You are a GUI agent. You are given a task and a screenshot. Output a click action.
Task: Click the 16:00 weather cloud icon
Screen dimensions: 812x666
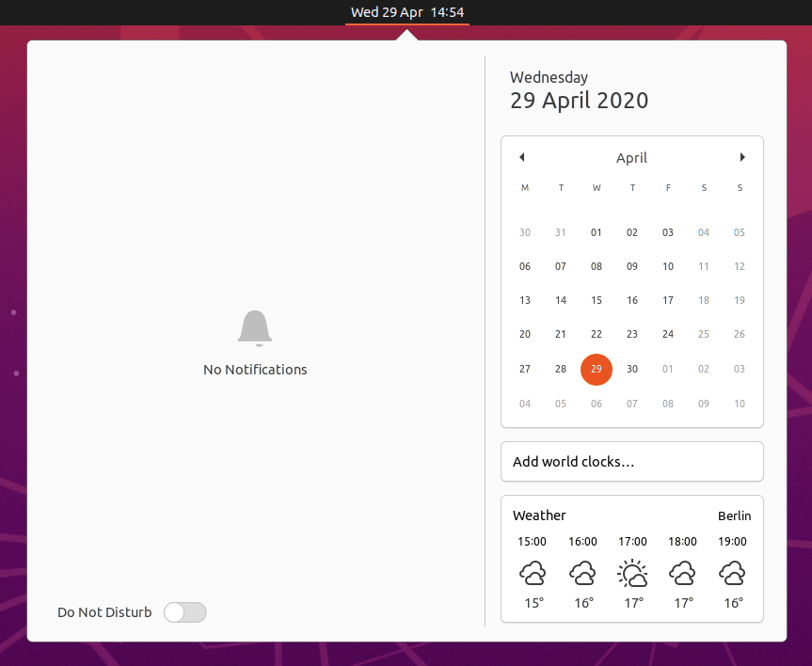[x=582, y=573]
